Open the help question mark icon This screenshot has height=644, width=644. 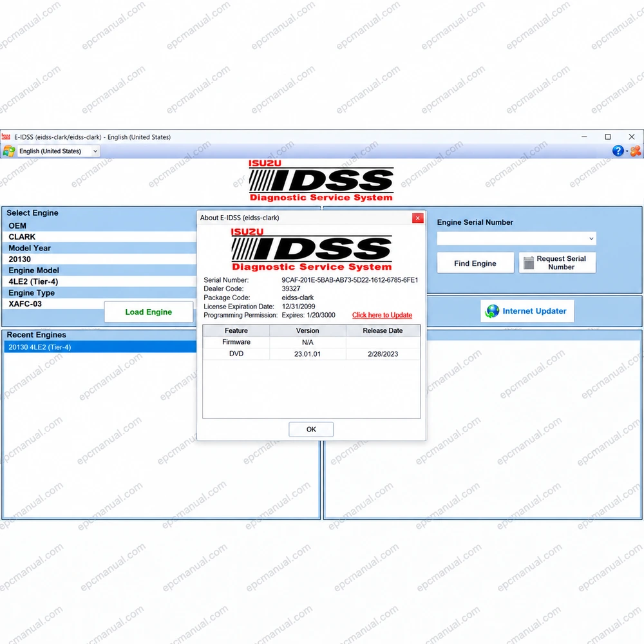coord(618,151)
